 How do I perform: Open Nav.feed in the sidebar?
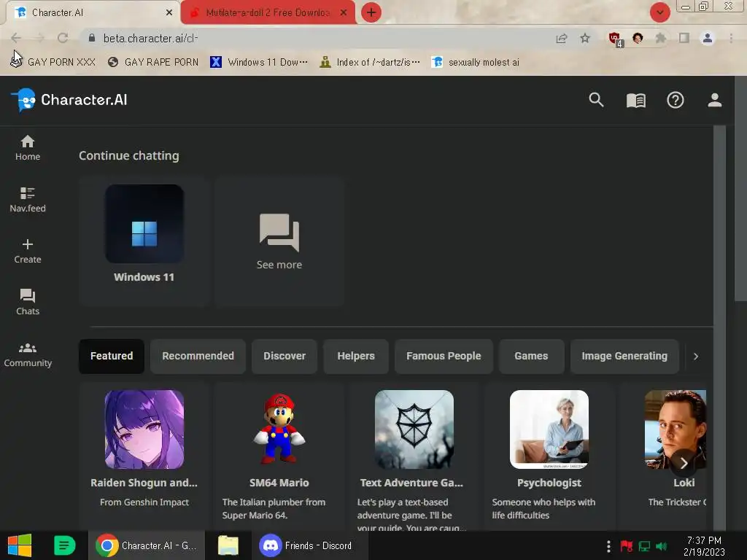(28, 200)
